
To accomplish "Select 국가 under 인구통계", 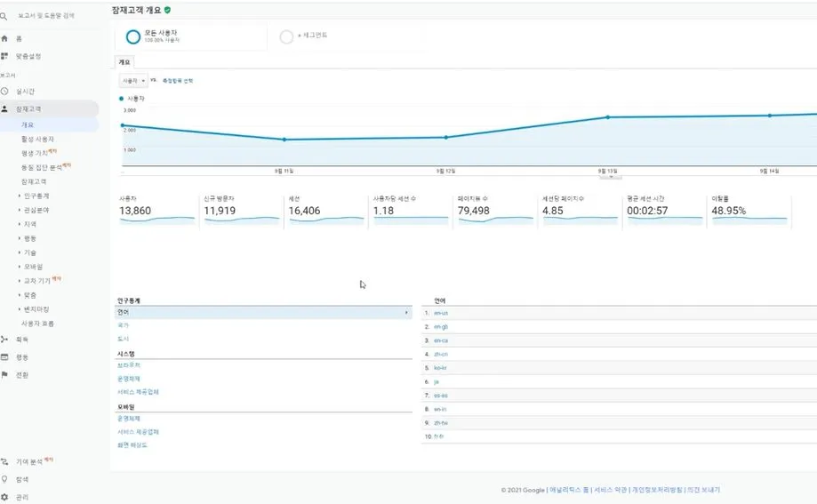I will point(123,325).
